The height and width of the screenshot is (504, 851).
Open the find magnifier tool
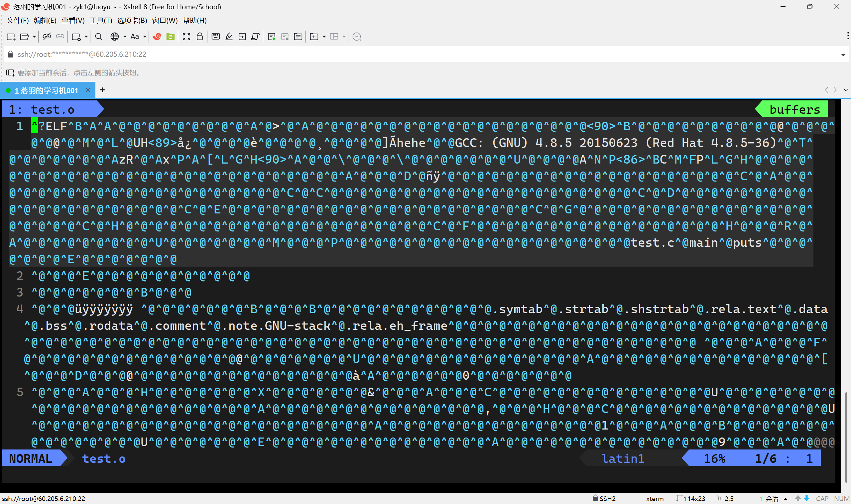(x=98, y=37)
